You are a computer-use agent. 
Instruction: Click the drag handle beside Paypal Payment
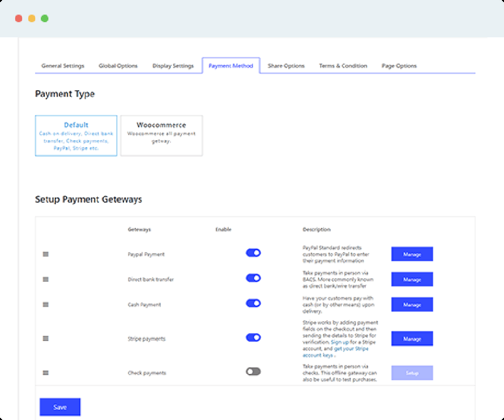45,254
